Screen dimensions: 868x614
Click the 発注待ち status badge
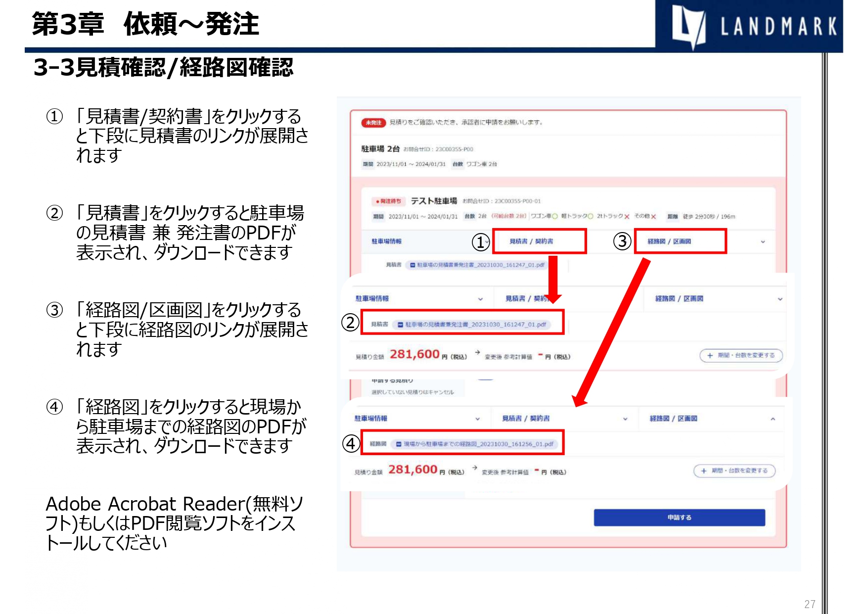coord(389,201)
